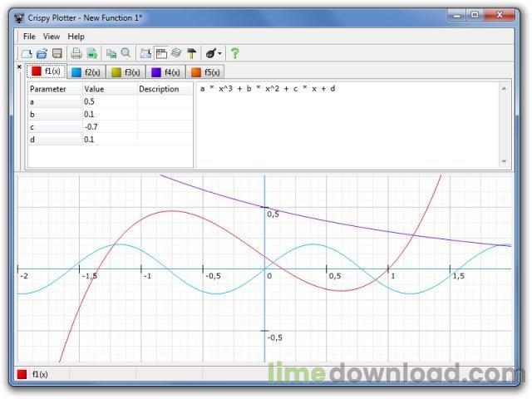Open the File menu

click(x=29, y=37)
